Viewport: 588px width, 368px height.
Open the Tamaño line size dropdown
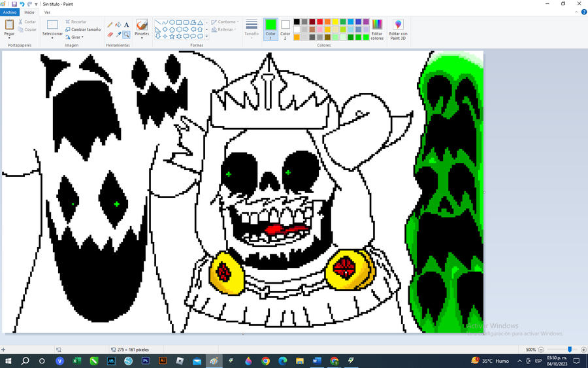tap(252, 29)
